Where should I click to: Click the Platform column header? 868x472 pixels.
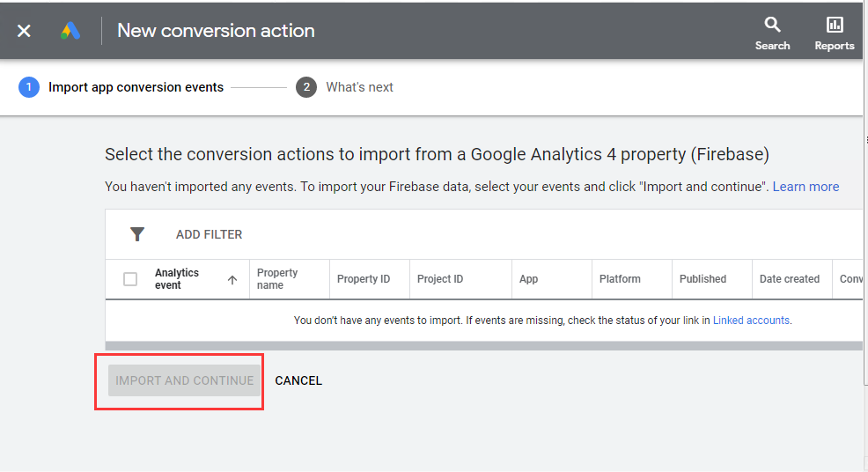(620, 279)
